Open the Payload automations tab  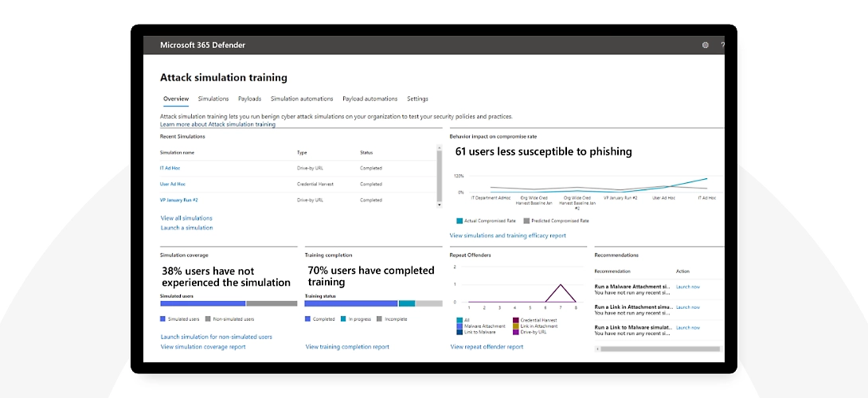(x=369, y=99)
